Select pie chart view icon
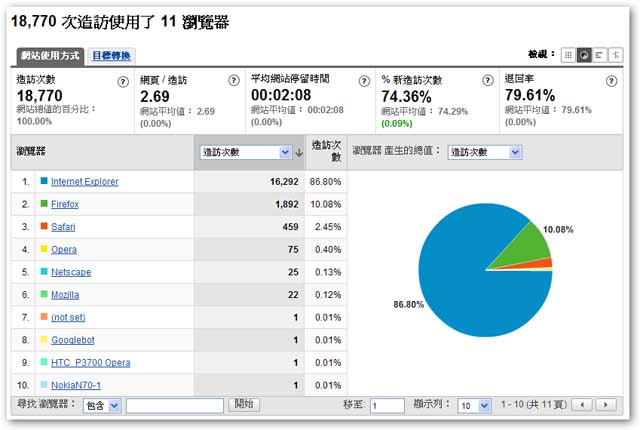 coord(584,55)
